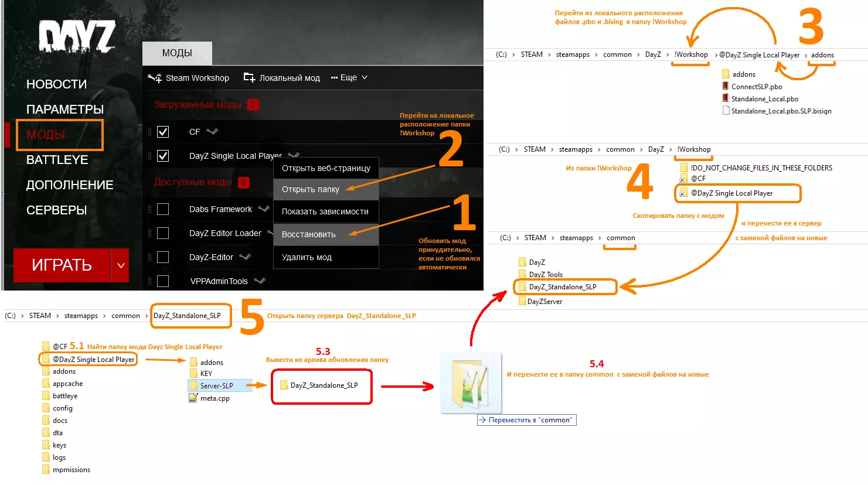Click the addons breadcrumb after @DayZ Single Local Player
The image size is (868, 485).
pyautogui.click(x=822, y=55)
